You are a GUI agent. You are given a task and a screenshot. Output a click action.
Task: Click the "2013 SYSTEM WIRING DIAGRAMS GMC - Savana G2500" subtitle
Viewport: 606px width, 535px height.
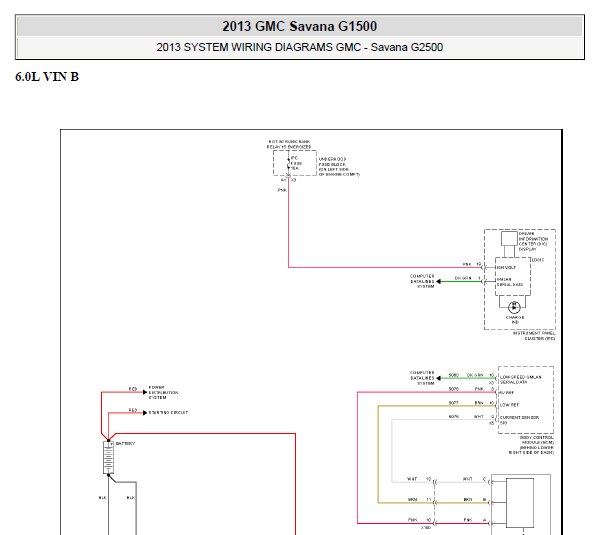(300, 47)
